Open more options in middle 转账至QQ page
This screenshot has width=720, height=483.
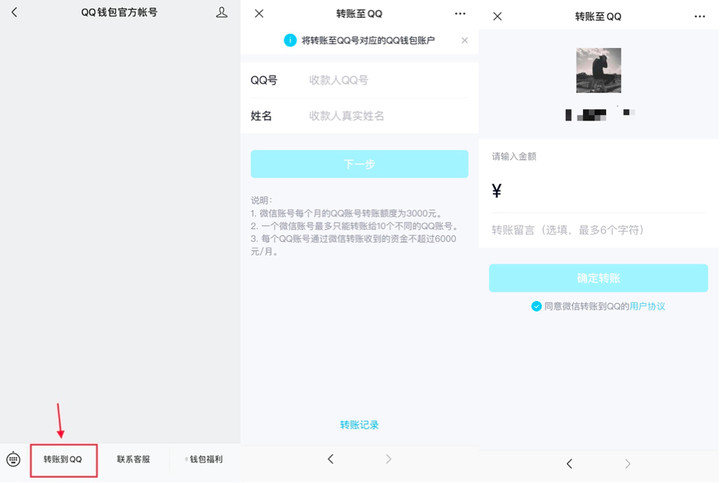pos(460,14)
